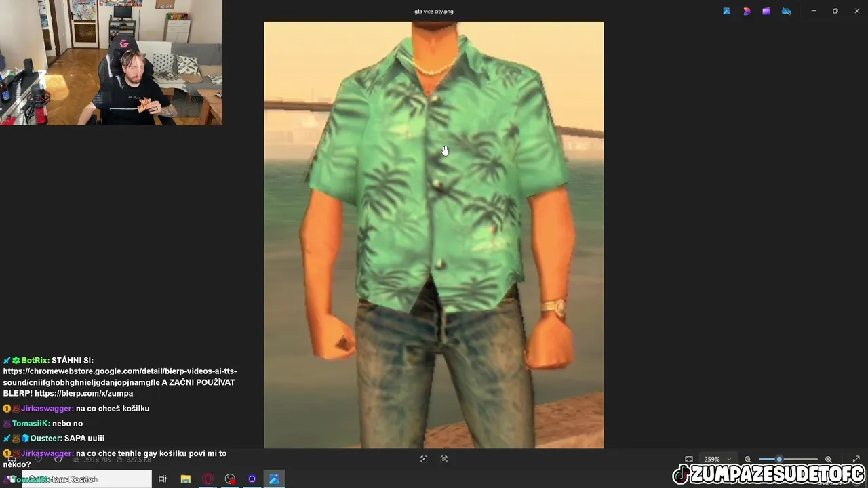Open the 259% zoom level dropdown

pyautogui.click(x=717, y=459)
